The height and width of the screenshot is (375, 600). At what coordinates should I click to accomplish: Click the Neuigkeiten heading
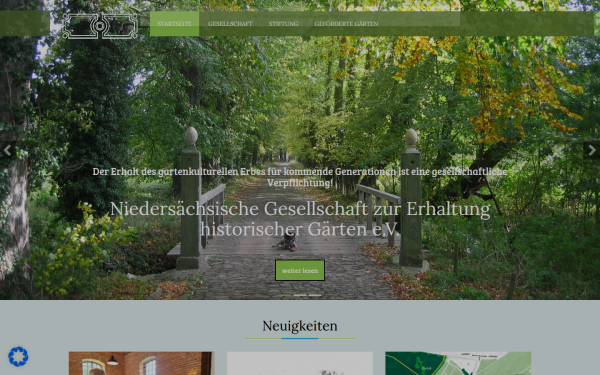coord(300,326)
